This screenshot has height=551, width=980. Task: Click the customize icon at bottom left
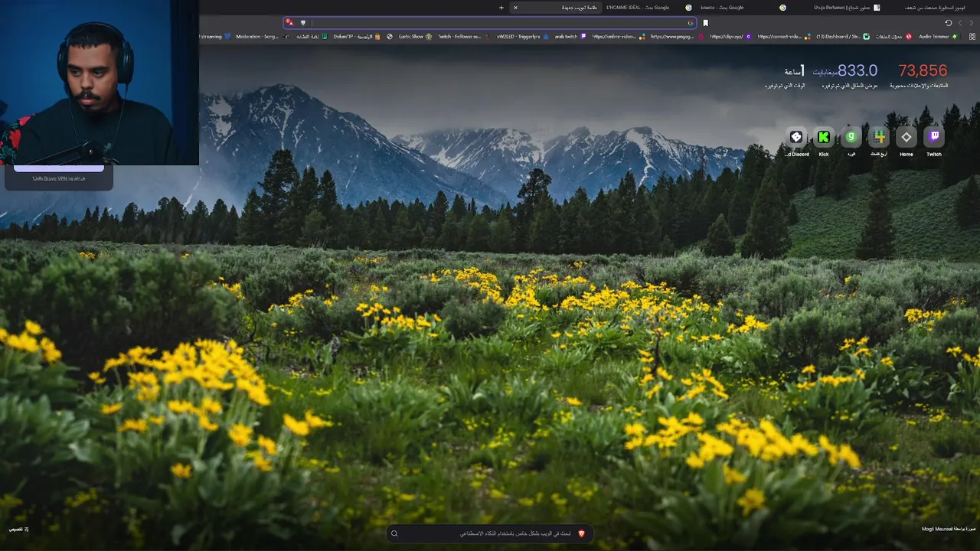click(26, 529)
